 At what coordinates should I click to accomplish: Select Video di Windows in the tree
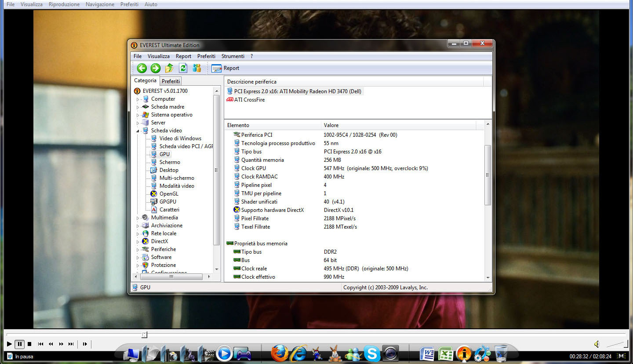point(180,138)
